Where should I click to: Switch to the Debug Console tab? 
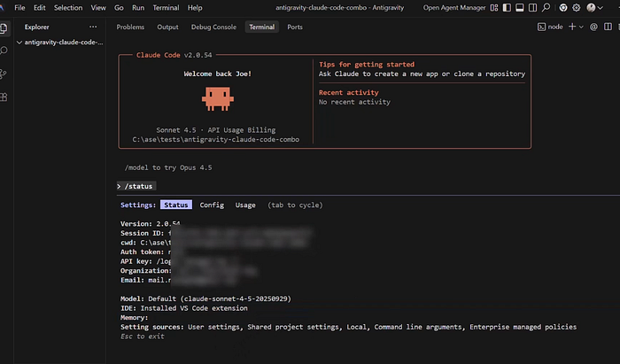(x=213, y=27)
